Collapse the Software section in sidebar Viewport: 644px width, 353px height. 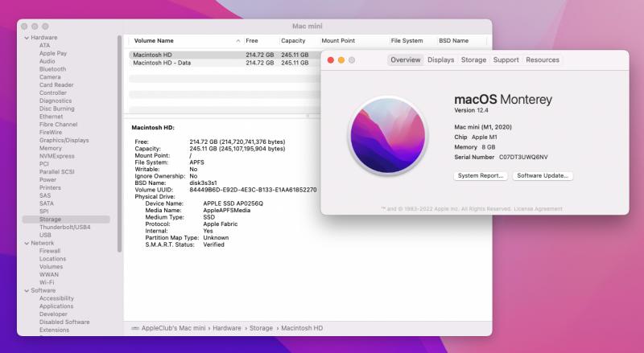(27, 290)
